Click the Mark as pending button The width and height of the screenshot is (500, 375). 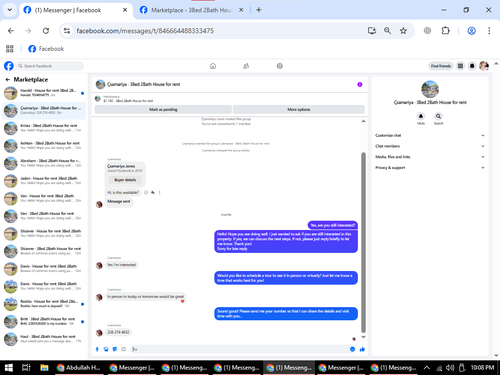coord(163,109)
